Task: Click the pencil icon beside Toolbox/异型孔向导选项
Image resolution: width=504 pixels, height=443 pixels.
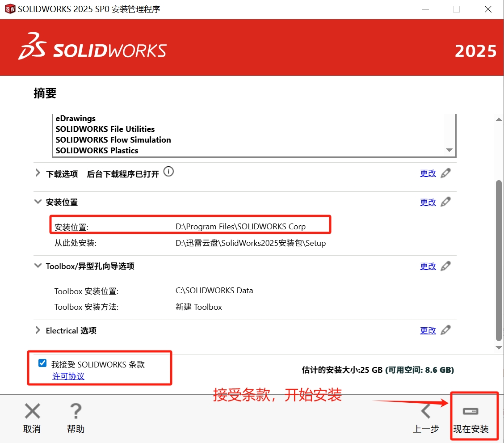Action: point(445,266)
